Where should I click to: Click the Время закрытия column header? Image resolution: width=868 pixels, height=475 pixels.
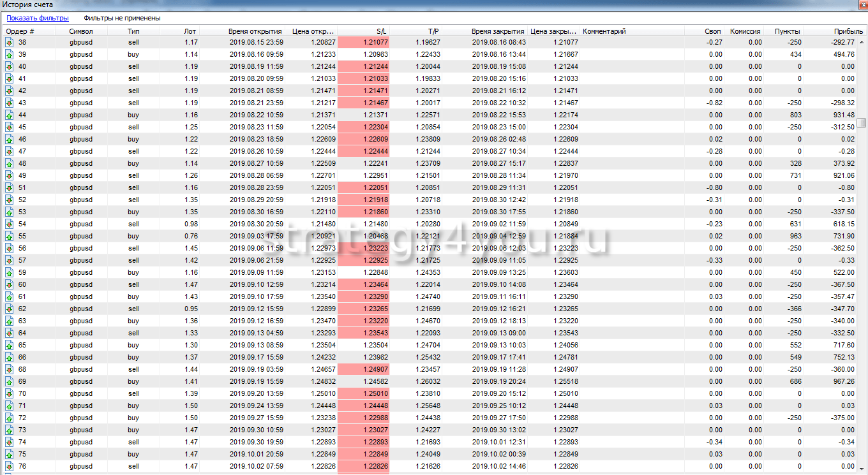tap(498, 31)
